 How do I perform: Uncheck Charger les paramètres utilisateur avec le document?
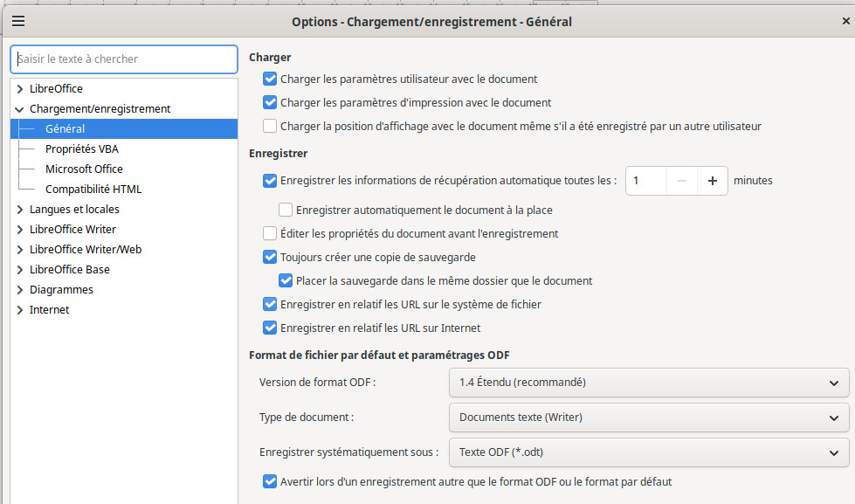coord(270,79)
